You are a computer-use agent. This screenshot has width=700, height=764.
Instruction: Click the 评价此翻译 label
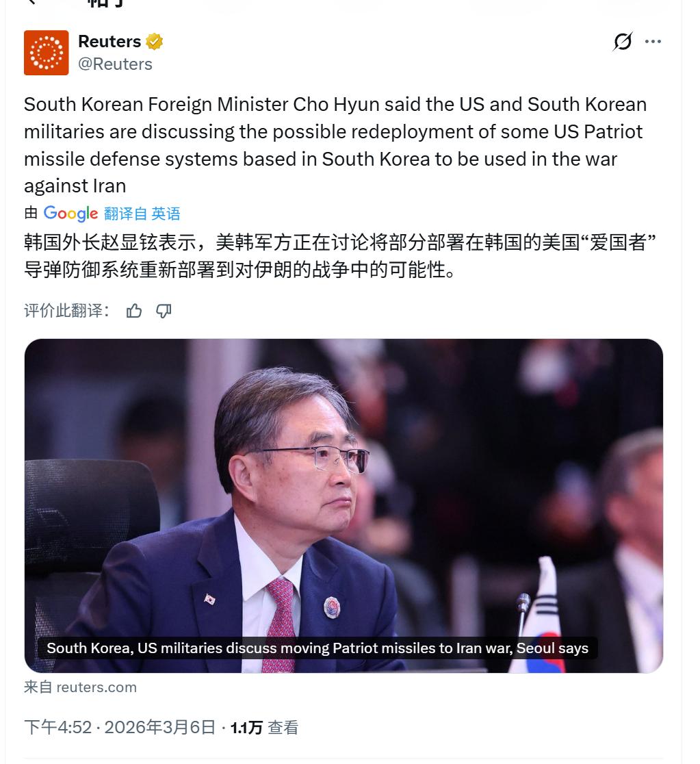[67, 311]
